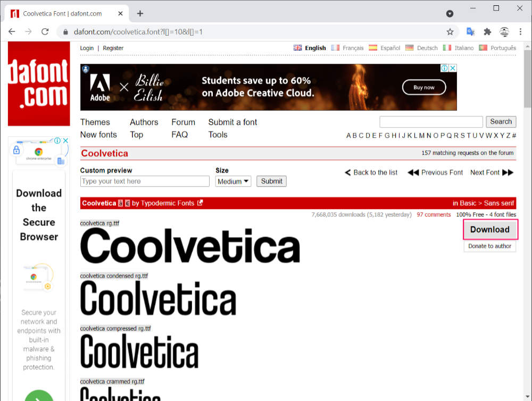
Task: Open the Top fonts page
Action: pos(136,135)
